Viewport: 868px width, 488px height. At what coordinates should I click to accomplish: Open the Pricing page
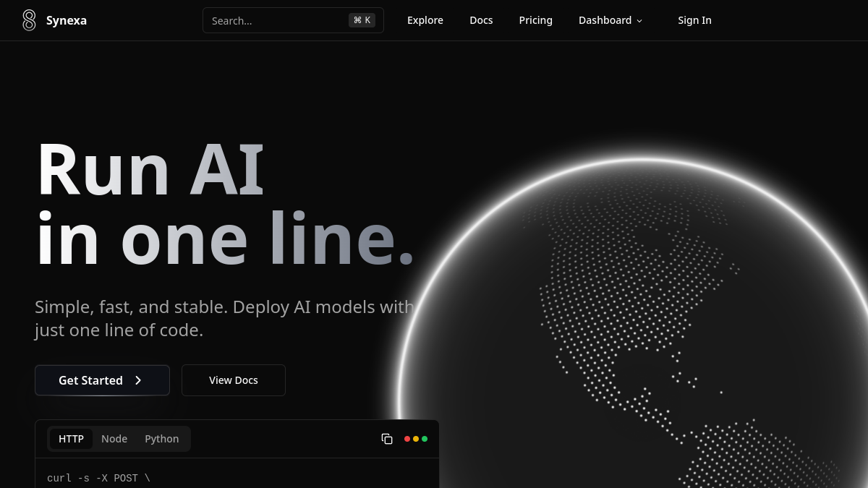(536, 20)
